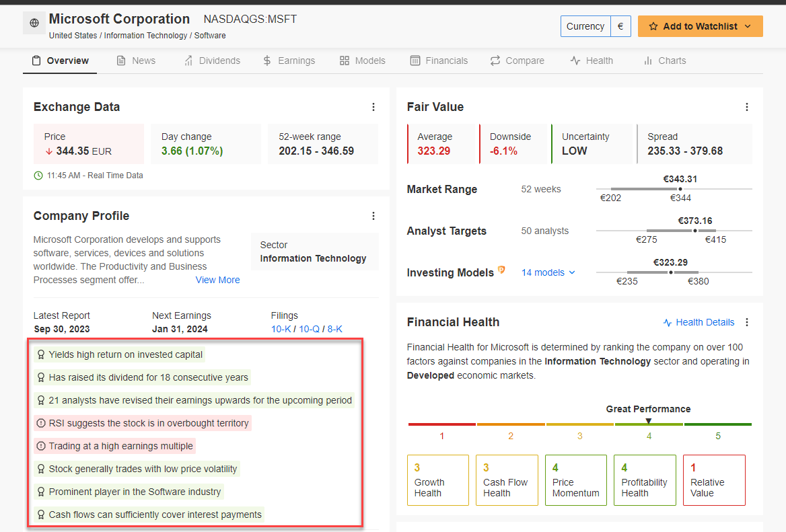Open the Overview tab
The image size is (786, 532).
(x=60, y=61)
